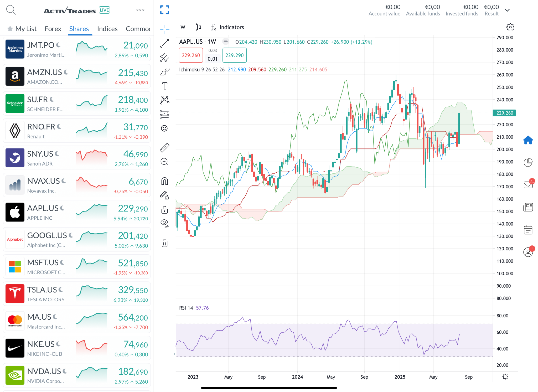This screenshot has height=392, width=538.
Task: Select SNY.US Sanofi ADR row
Action: point(77,158)
